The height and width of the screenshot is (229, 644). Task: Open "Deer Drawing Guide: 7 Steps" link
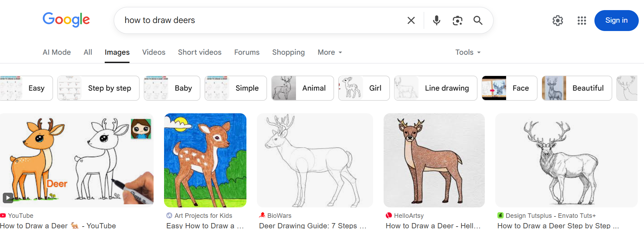tap(313, 226)
